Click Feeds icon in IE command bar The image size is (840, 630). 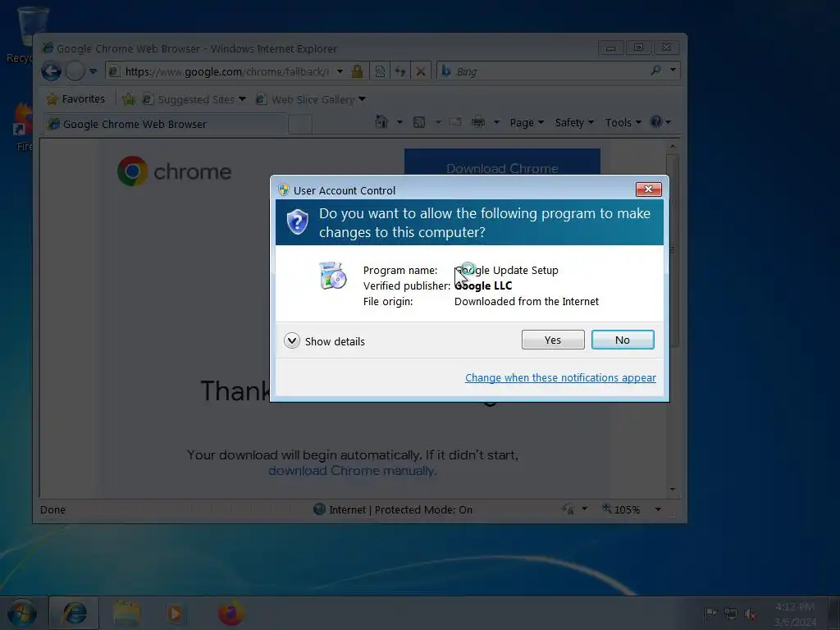coord(419,123)
